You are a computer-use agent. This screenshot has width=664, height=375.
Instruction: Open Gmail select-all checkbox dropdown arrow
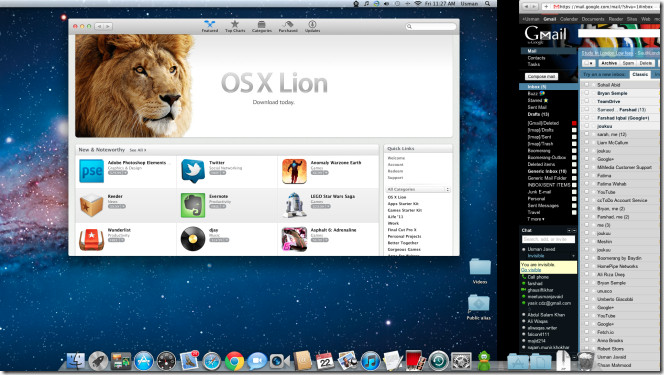[592, 63]
